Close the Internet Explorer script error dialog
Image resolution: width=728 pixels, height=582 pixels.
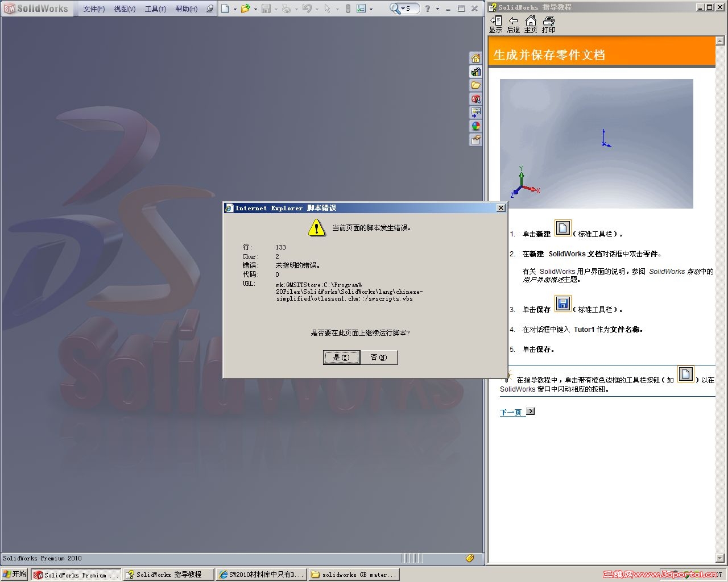coord(500,208)
